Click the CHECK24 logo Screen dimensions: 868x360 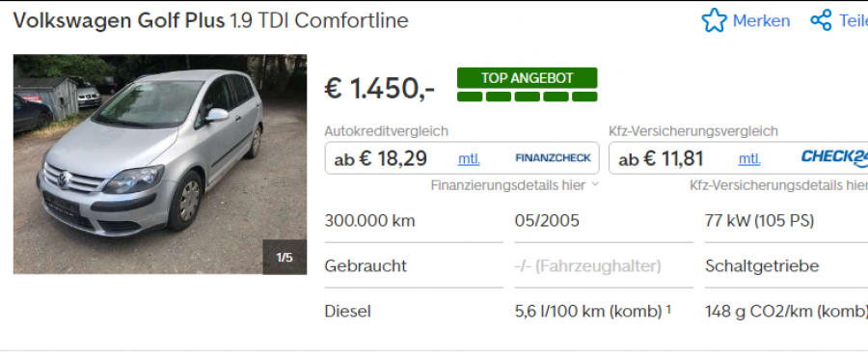pyautogui.click(x=834, y=158)
